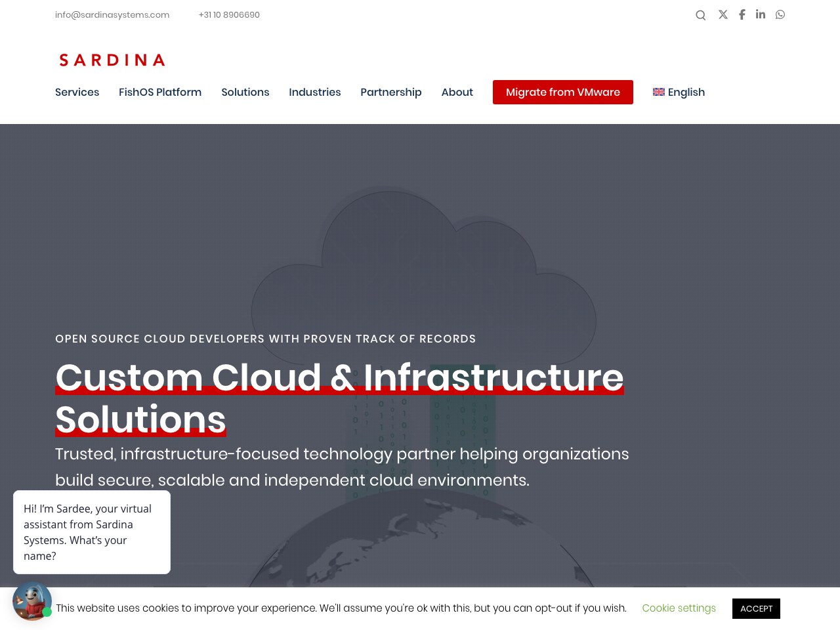
Task: Open the LinkedIn social icon
Action: (760, 14)
